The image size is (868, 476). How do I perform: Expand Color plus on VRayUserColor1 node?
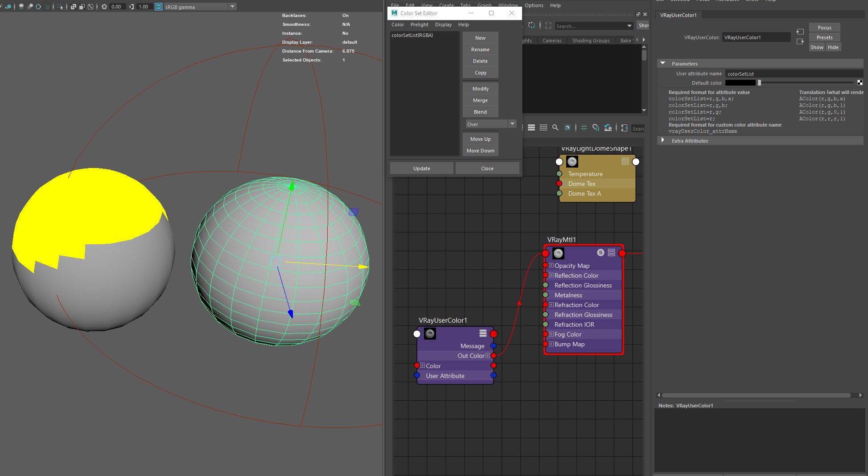423,365
